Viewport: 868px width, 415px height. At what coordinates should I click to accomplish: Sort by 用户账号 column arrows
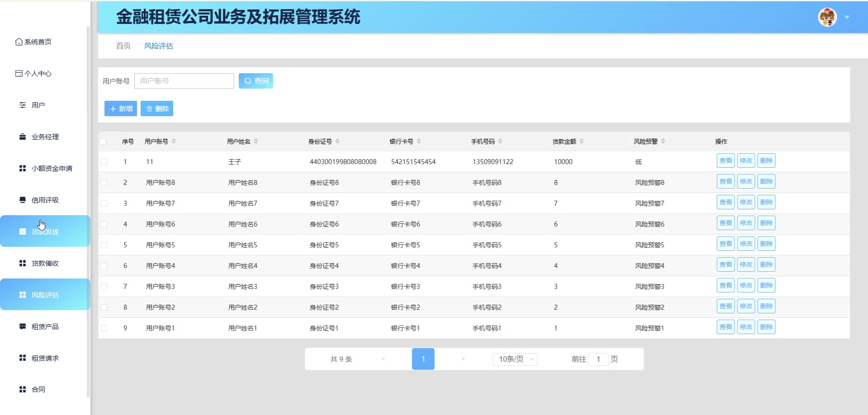174,141
